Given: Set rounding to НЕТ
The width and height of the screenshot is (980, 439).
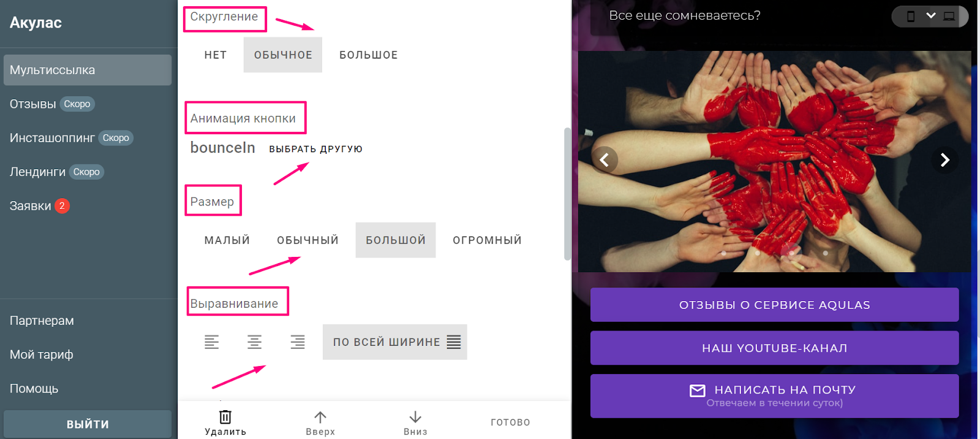Looking at the screenshot, I should (216, 55).
